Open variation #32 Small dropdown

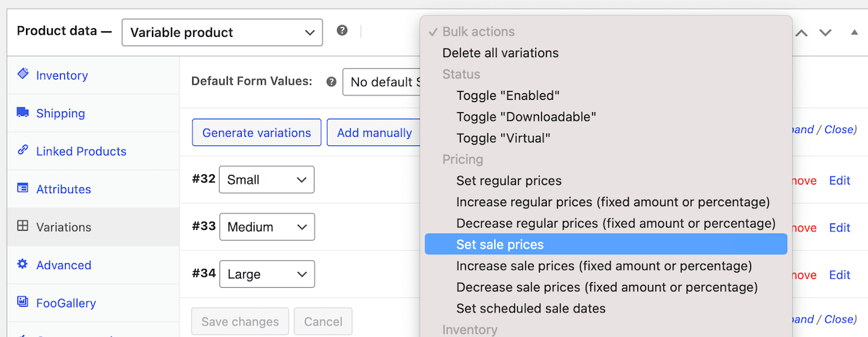(x=267, y=179)
